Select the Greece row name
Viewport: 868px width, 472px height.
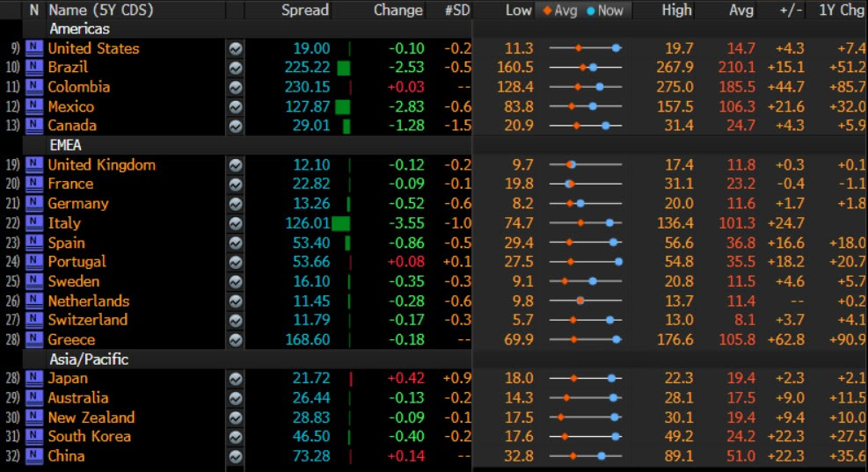coord(71,340)
